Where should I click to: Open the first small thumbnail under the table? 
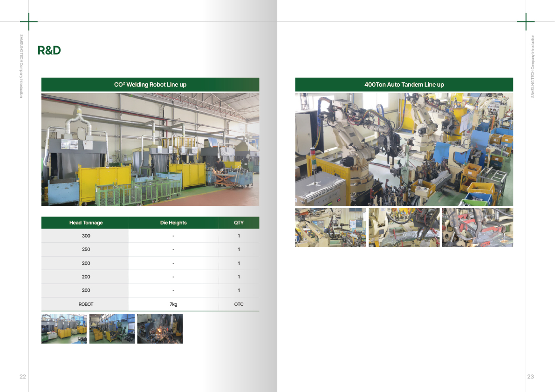[64, 329]
